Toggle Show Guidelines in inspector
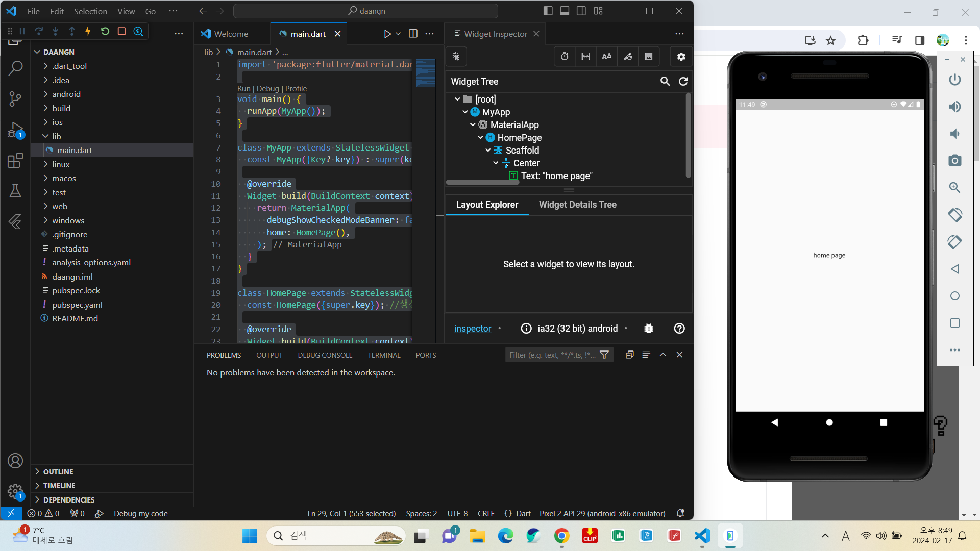980x551 pixels. coord(585,57)
